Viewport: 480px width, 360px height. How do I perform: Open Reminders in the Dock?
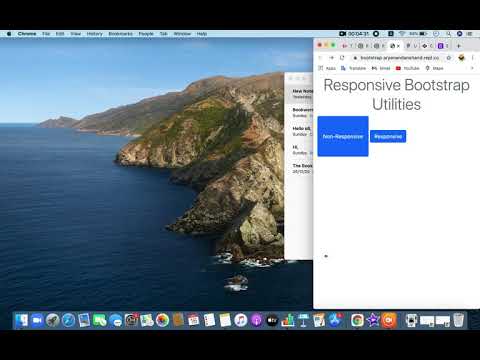point(209,320)
